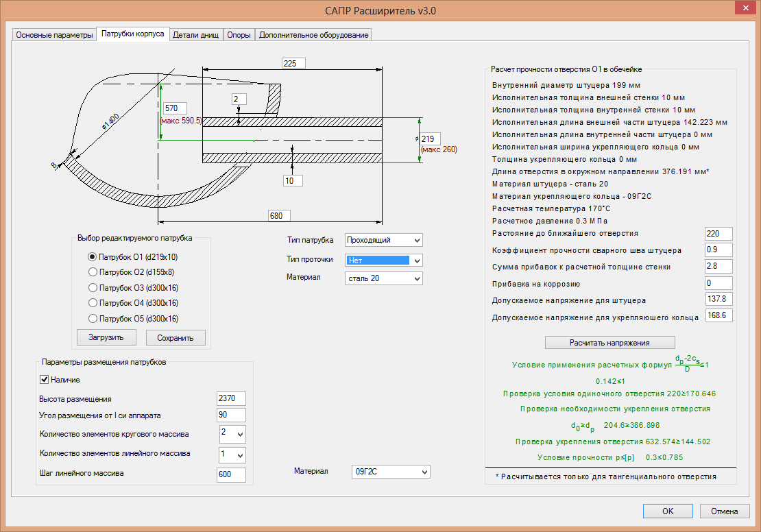761x532 pixels.
Task: Open the Тип патрубка dropdown
Action: [x=417, y=240]
